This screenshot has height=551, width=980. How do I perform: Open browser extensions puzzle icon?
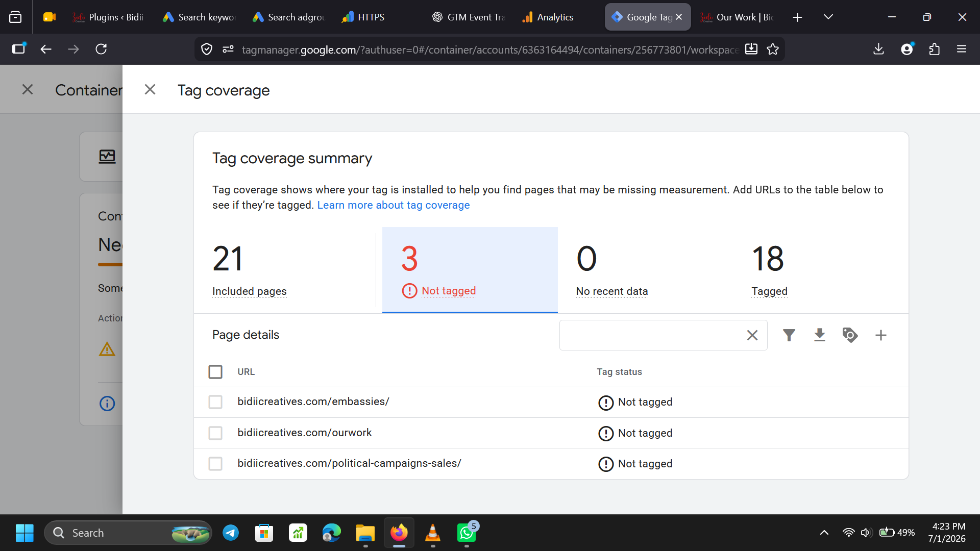tap(934, 49)
